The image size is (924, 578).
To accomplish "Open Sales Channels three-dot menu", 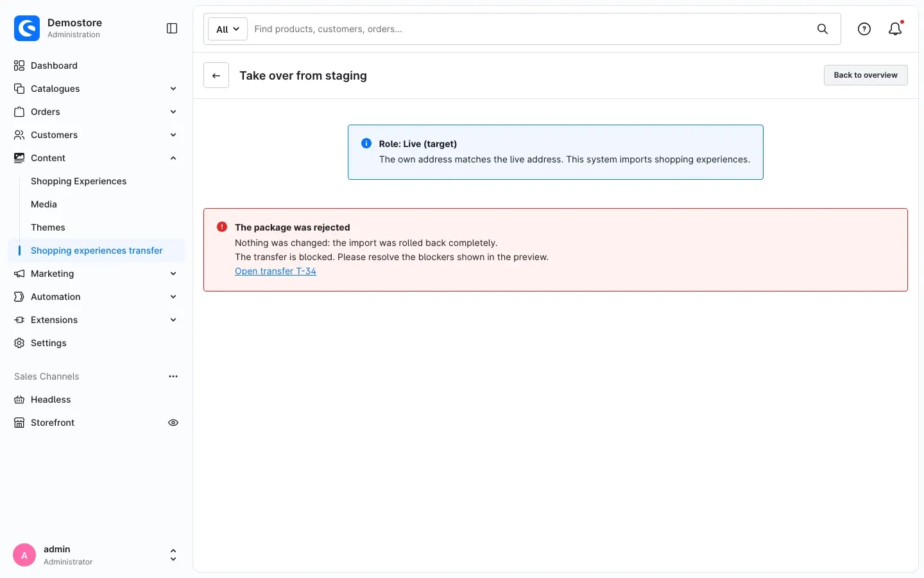I will coord(173,376).
